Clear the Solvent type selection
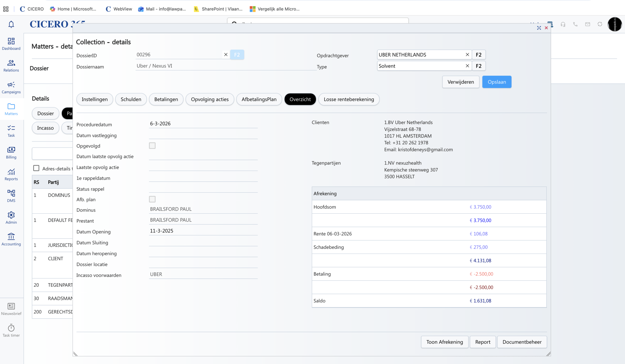 click(467, 66)
